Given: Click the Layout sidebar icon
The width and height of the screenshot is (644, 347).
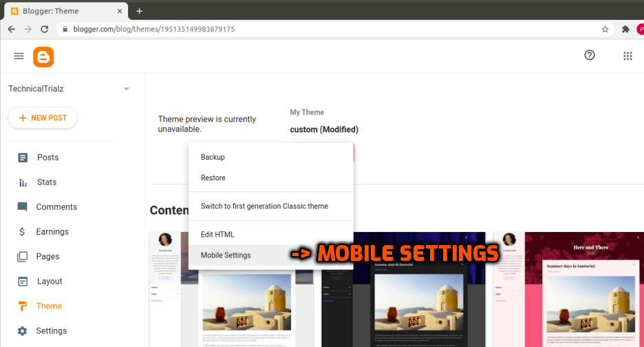Looking at the screenshot, I should click(x=23, y=281).
